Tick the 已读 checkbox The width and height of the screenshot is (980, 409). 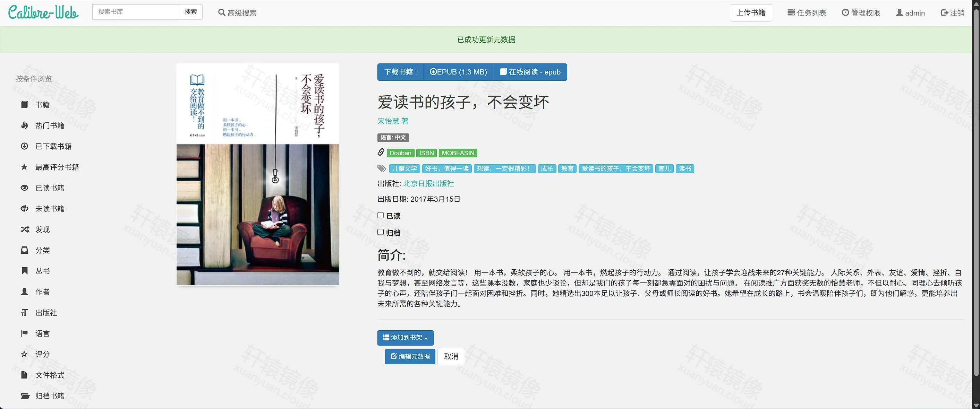click(x=381, y=215)
